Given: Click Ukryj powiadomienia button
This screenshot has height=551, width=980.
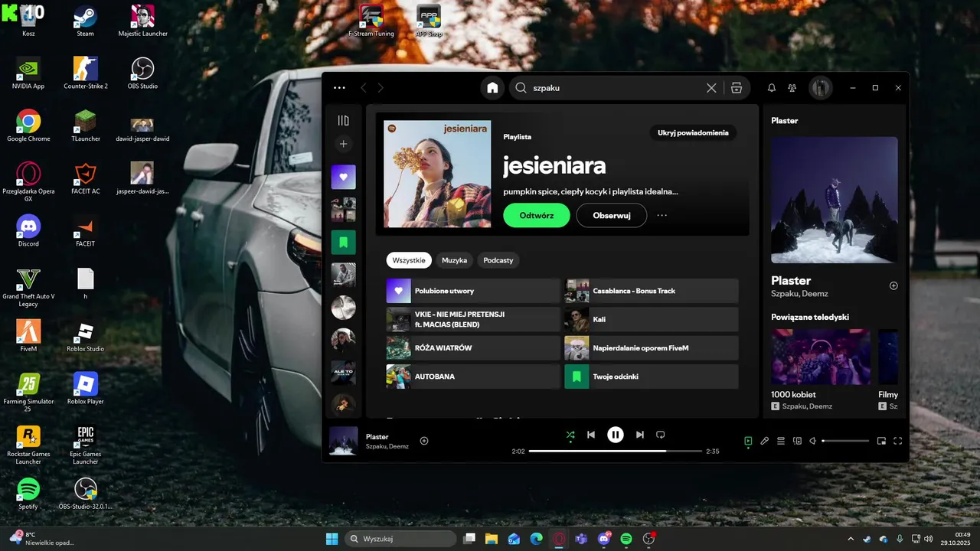Looking at the screenshot, I should 693,132.
